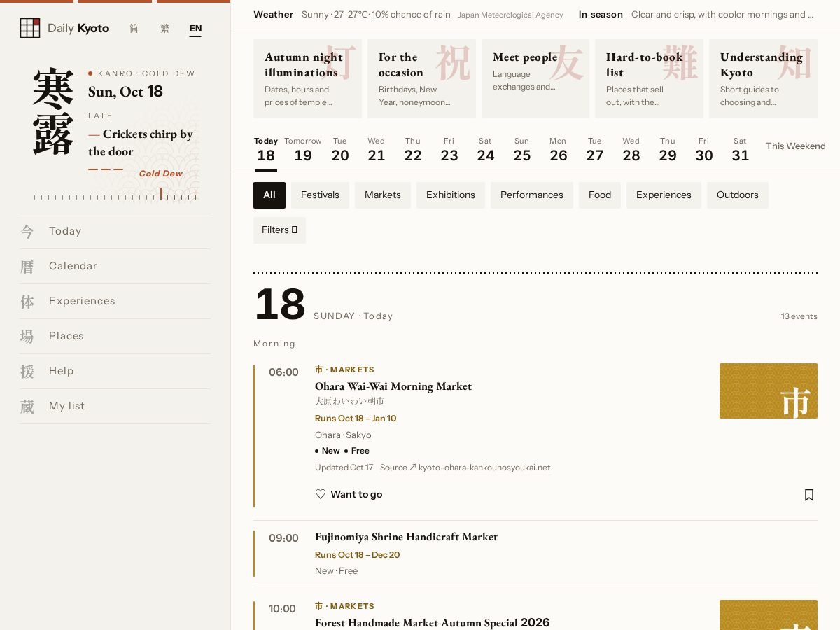840x630 pixels.
Task: Expand the Fujinomiya Shrine Handicraft Market row
Action: coord(535,554)
